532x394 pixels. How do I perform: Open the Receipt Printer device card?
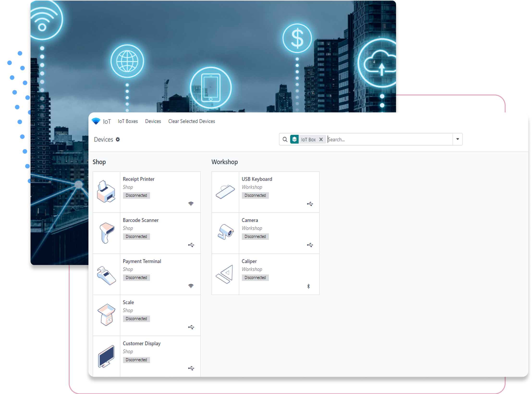(x=147, y=192)
